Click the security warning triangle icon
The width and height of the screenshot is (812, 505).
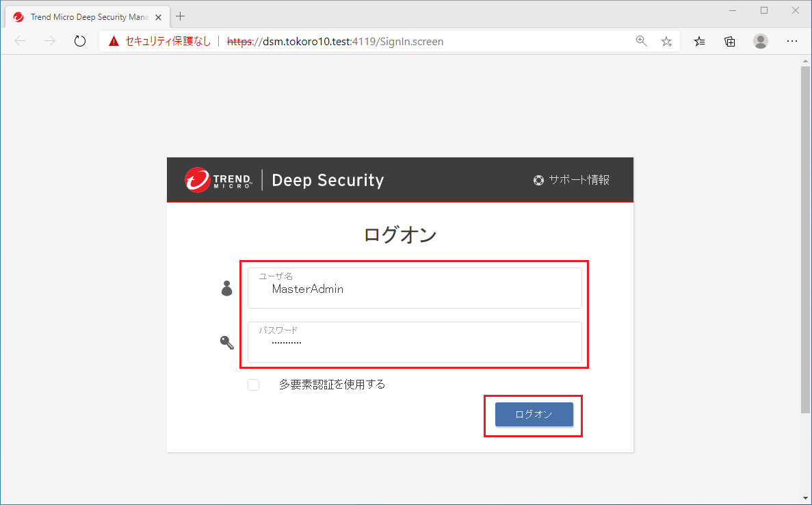tap(114, 42)
